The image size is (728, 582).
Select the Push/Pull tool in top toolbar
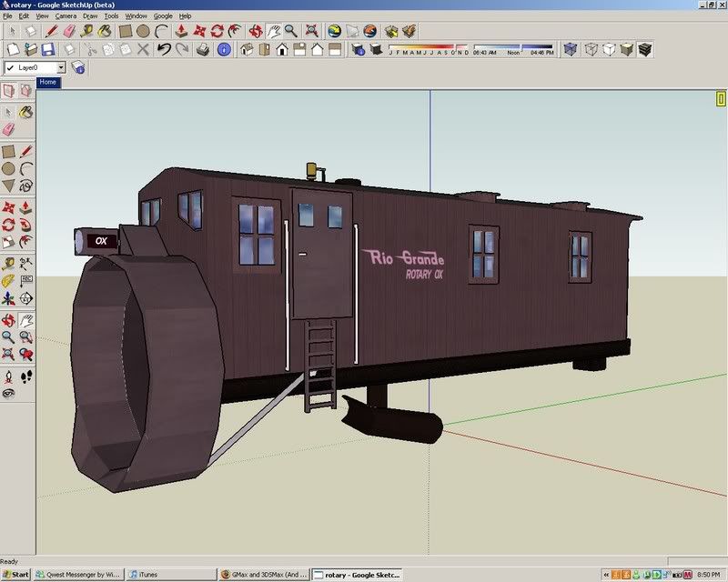tap(181, 32)
